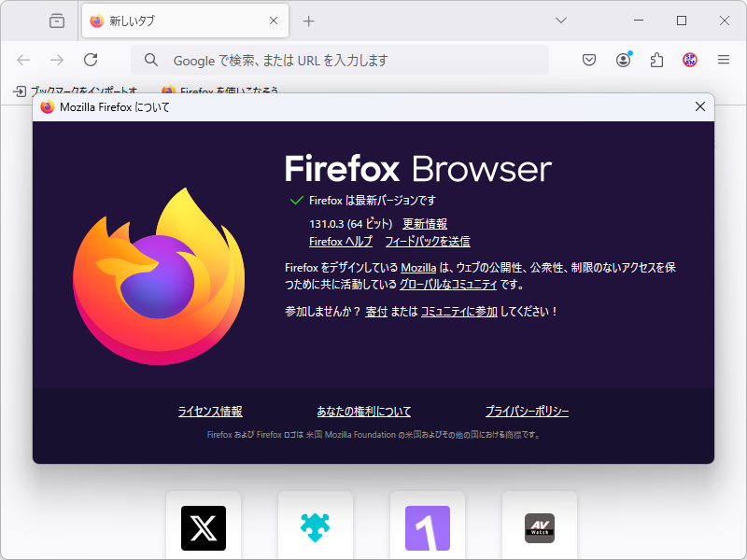This screenshot has width=747, height=560.
Task: Open Firefox View in the tab strip
Action: pyautogui.click(x=56, y=21)
